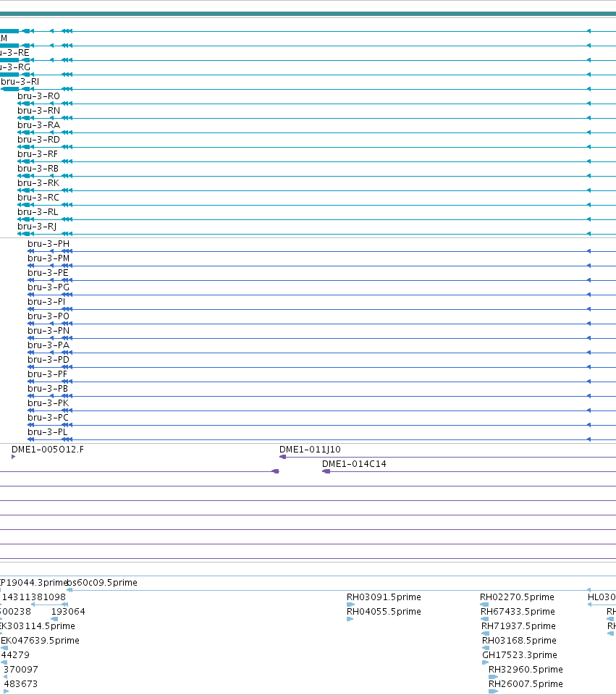The image size is (616, 695).
Task: Click the 193064 feature label
Action: coord(68,612)
